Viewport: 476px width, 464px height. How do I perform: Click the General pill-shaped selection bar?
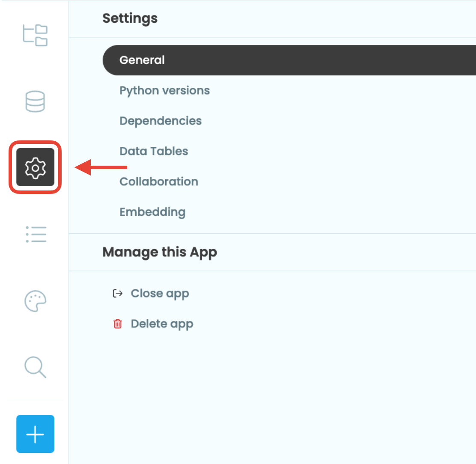257,60
